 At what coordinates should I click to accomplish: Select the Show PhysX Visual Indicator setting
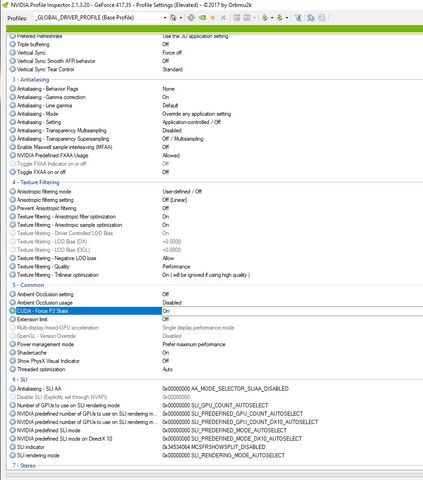pos(48,361)
